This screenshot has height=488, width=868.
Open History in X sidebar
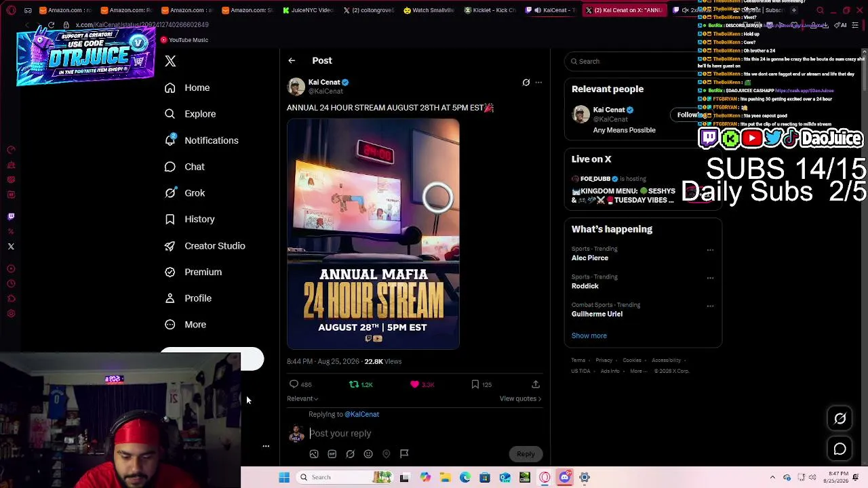click(x=190, y=220)
